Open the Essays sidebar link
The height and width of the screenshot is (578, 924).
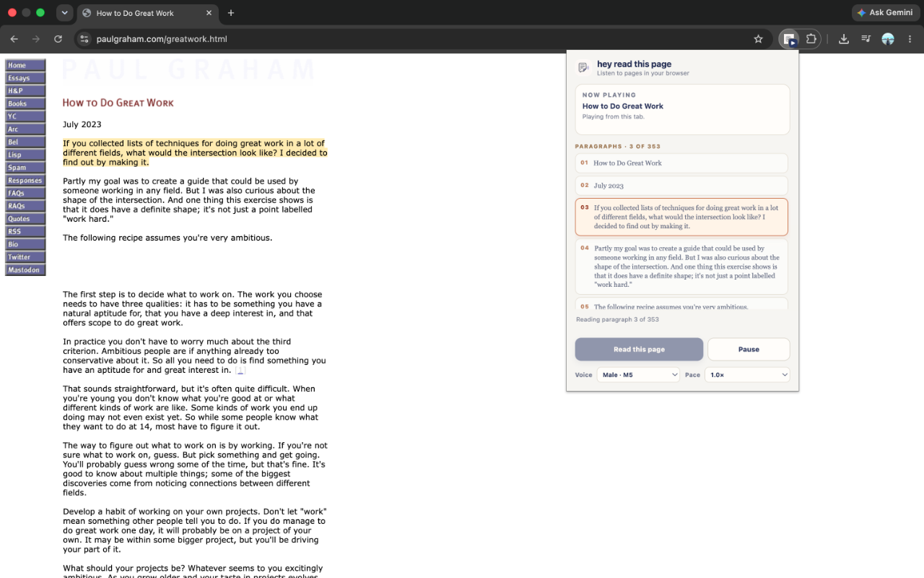(25, 78)
